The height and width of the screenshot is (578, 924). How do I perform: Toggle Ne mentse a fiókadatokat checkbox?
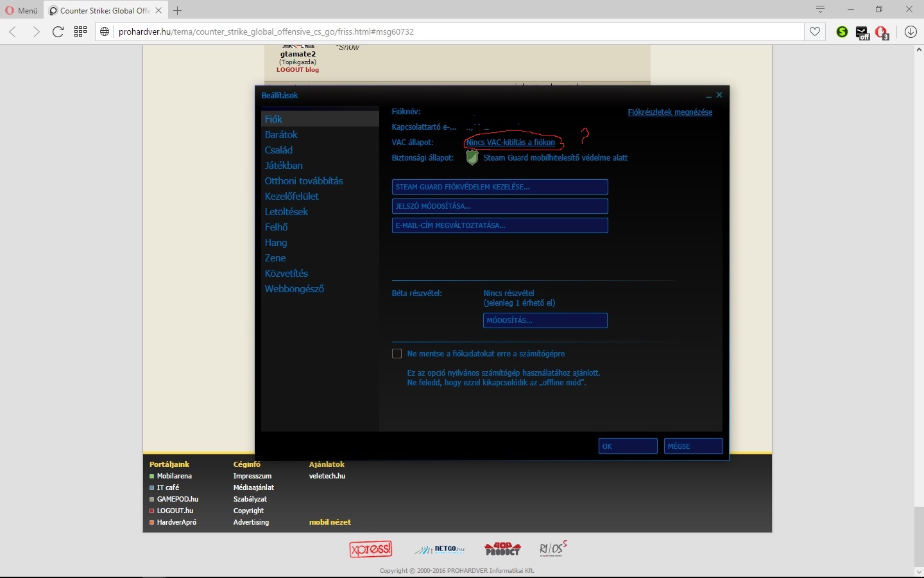click(x=397, y=354)
